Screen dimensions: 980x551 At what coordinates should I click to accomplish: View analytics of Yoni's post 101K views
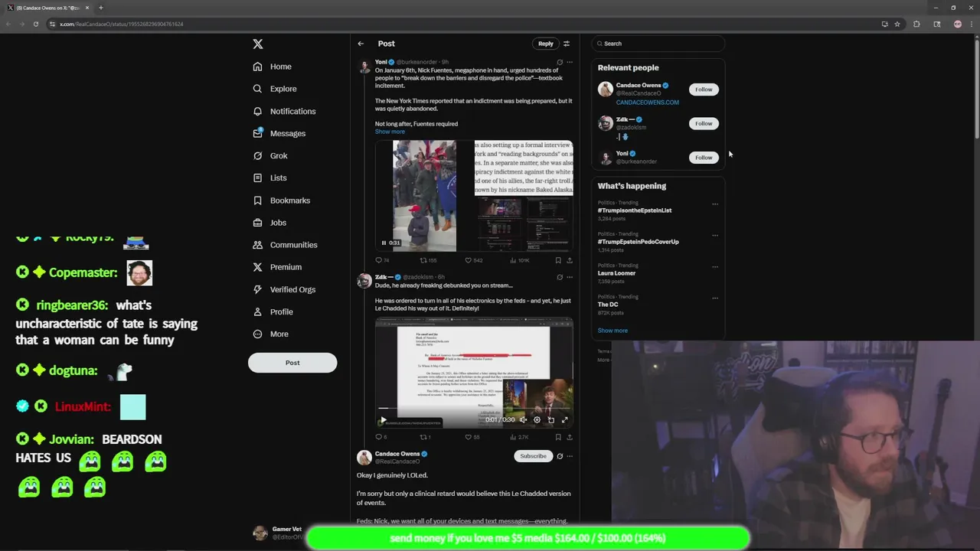(519, 260)
